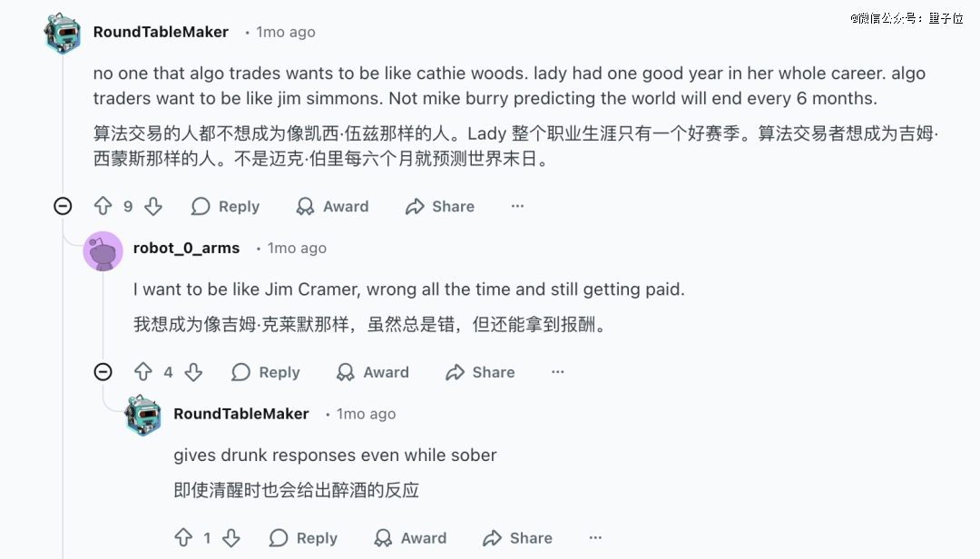Upvote robot_0_arms' Jim Cramer comment
Screen dimensions: 980x559
point(143,372)
